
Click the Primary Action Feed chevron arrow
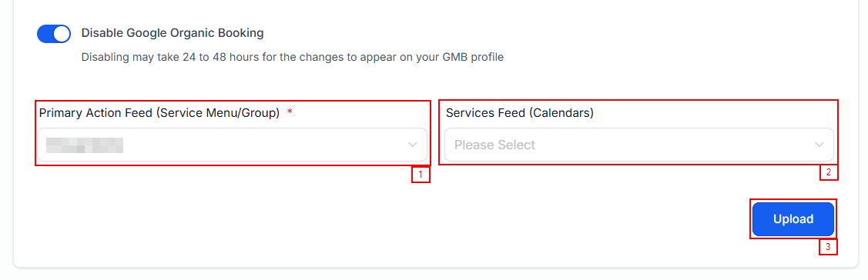click(412, 145)
